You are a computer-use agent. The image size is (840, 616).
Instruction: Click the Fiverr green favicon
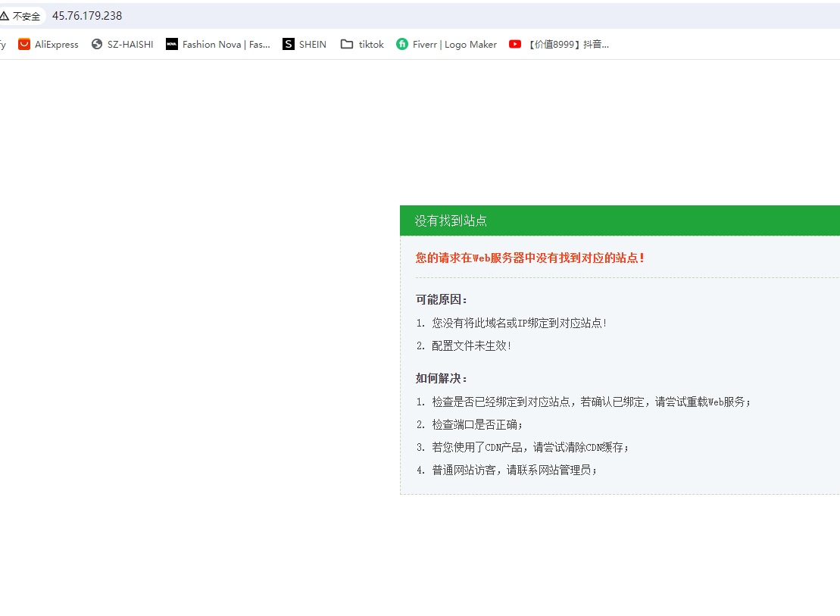(x=401, y=44)
